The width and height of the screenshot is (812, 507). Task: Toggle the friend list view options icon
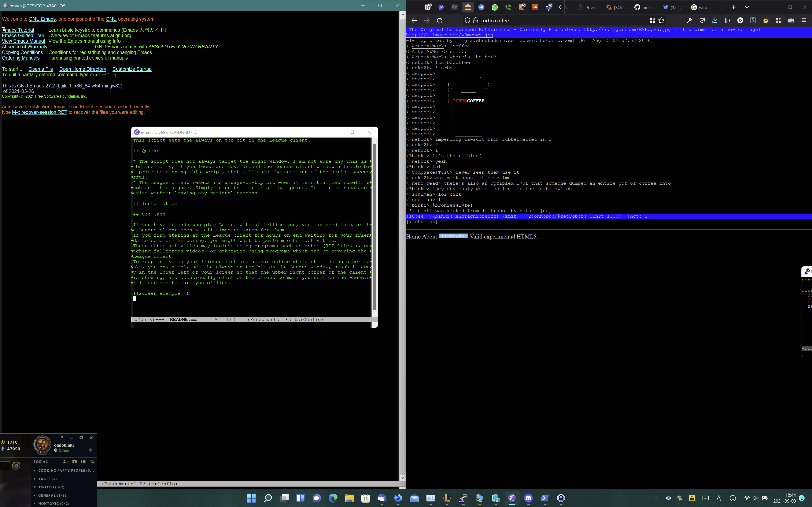pos(83,461)
